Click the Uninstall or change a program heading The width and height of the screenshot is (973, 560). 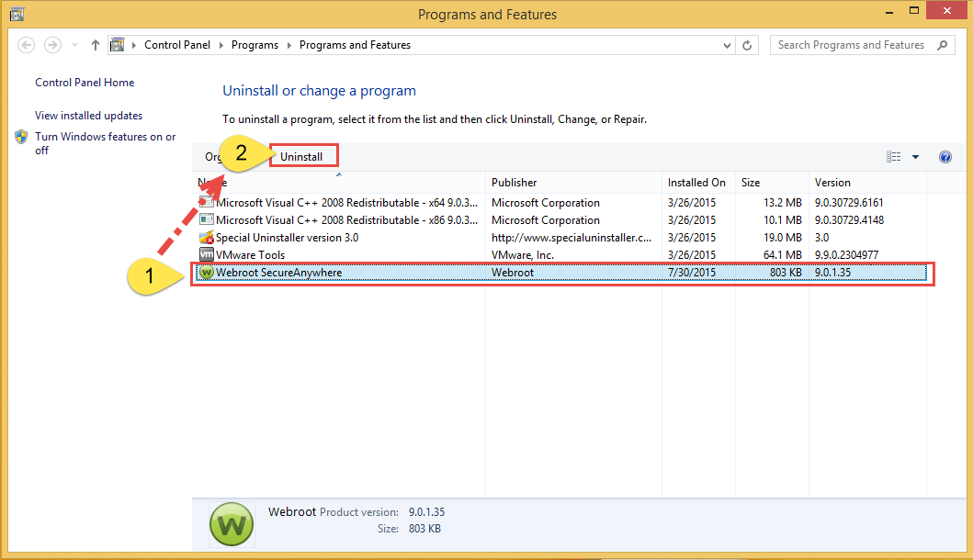[x=319, y=91]
